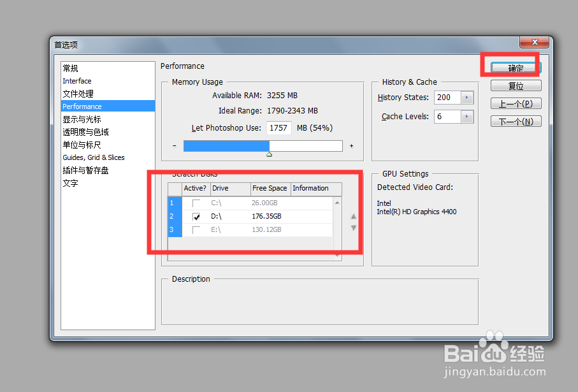Click the 确定 button
Image resolution: width=578 pixels, height=392 pixels.
pyautogui.click(x=516, y=68)
